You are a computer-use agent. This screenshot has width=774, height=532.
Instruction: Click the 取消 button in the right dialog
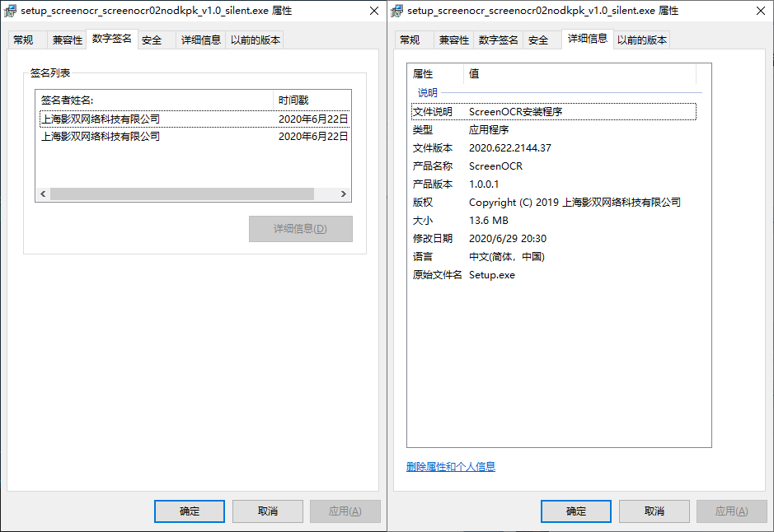[x=654, y=511]
